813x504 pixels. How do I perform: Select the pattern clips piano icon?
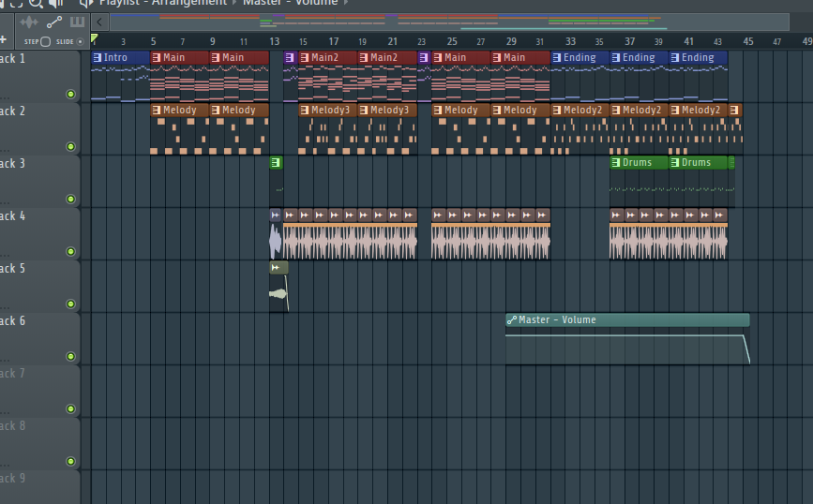77,22
